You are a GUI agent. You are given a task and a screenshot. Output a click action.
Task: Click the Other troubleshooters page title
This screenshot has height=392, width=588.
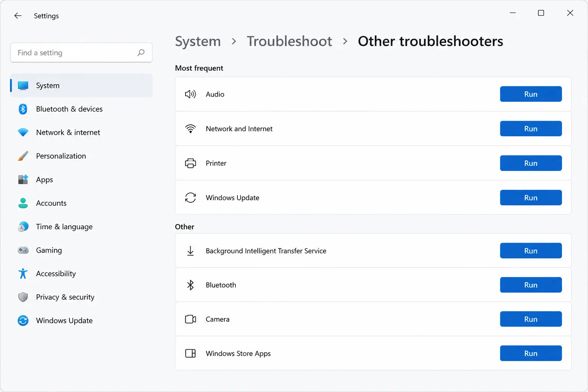coord(430,41)
